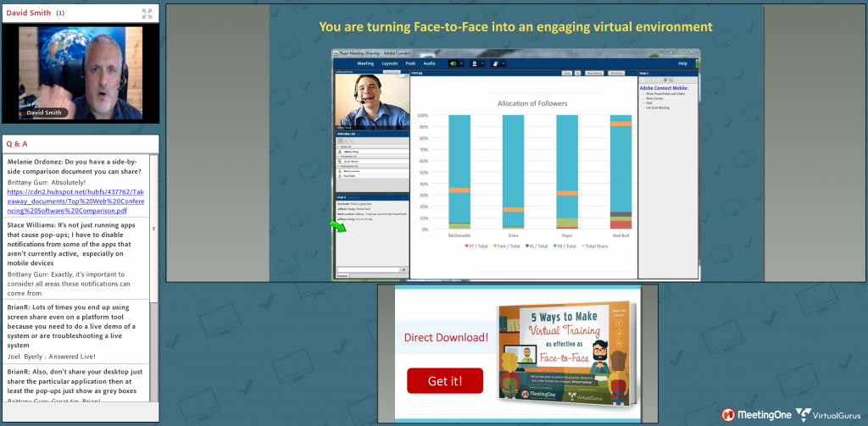868x426 pixels.
Task: Click Stop Sharing in the Share pod
Action: tap(594, 73)
